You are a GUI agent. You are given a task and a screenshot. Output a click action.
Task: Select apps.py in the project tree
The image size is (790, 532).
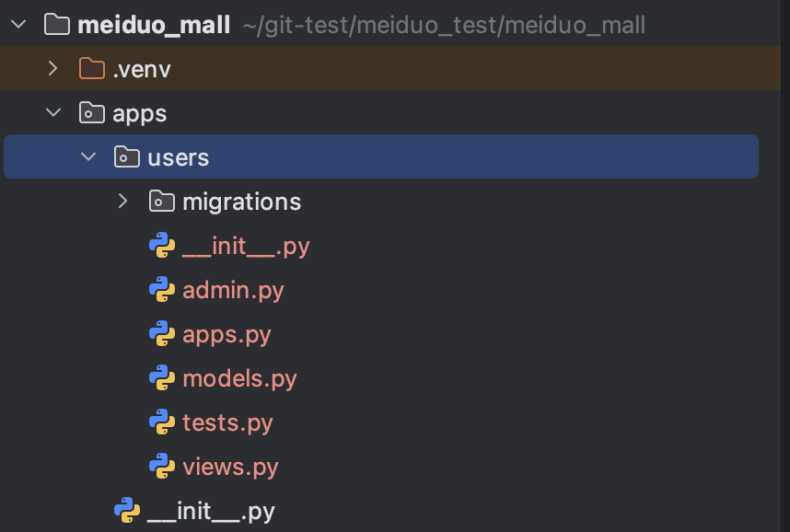(x=227, y=334)
